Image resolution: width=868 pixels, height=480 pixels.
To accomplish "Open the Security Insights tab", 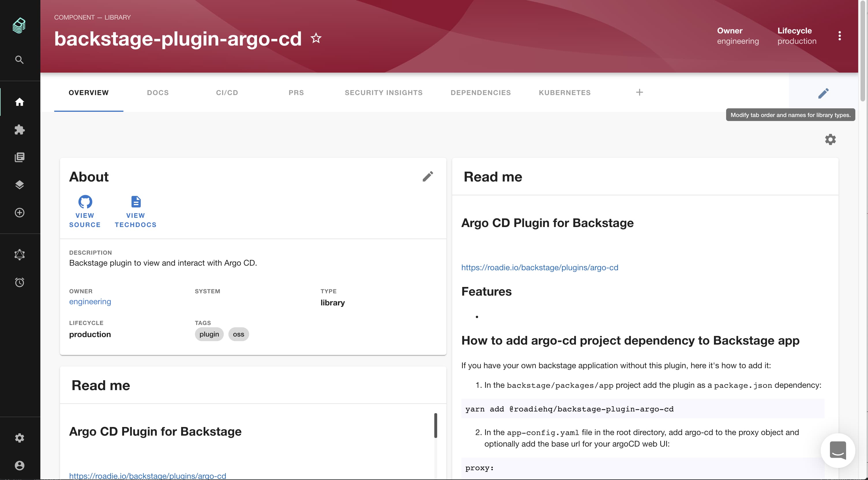I will point(384,92).
